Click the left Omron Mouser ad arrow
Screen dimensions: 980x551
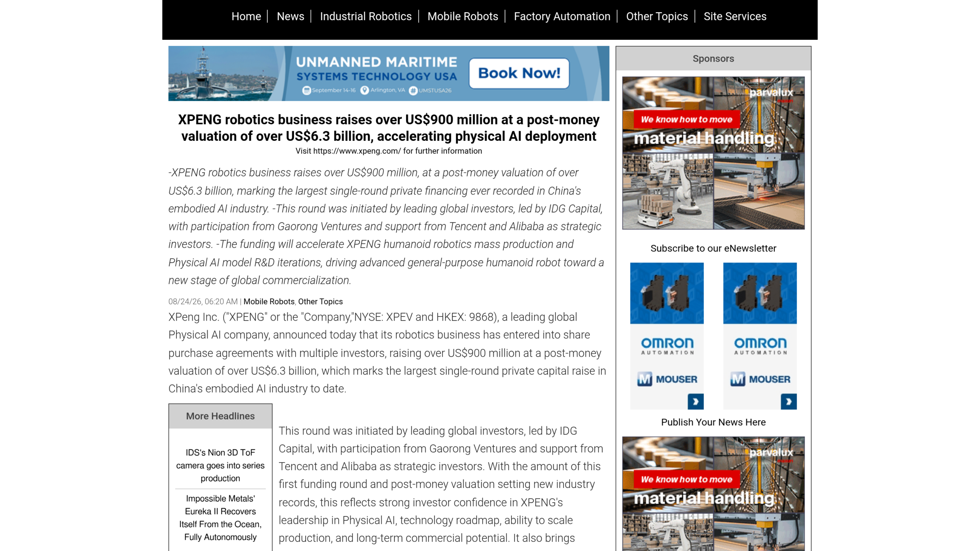click(696, 401)
